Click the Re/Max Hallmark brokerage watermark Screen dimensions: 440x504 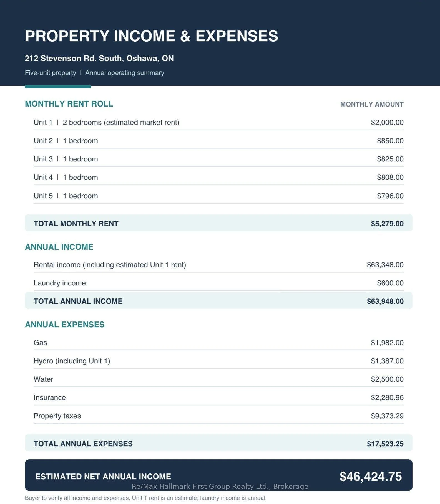pyautogui.click(x=220, y=486)
